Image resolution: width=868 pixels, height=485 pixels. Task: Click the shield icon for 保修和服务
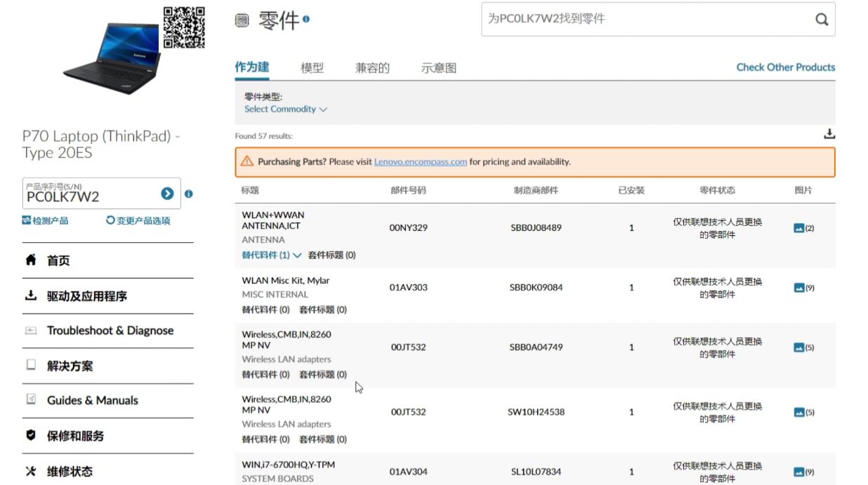(x=29, y=436)
